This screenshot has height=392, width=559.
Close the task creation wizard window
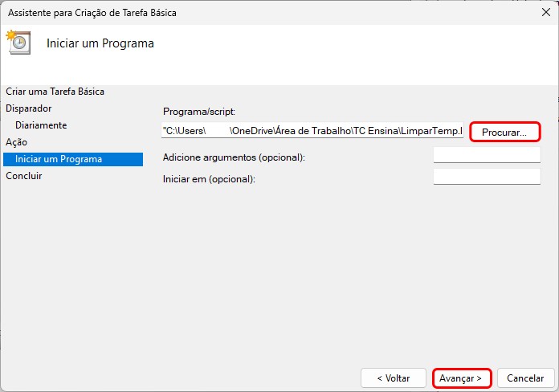[546, 13]
